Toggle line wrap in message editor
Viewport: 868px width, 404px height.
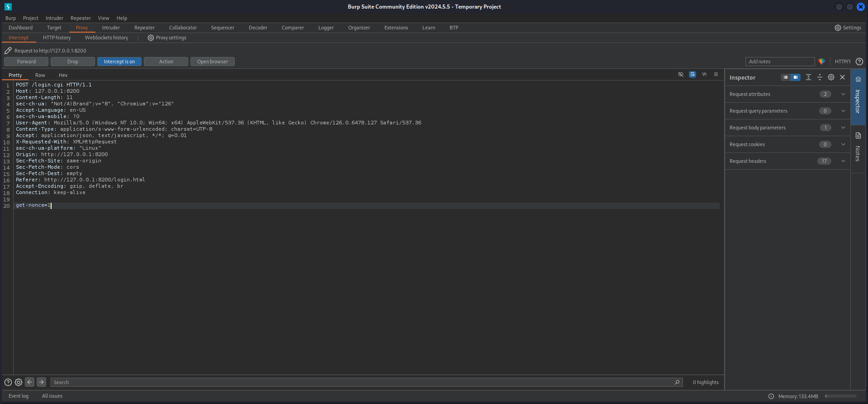point(692,75)
